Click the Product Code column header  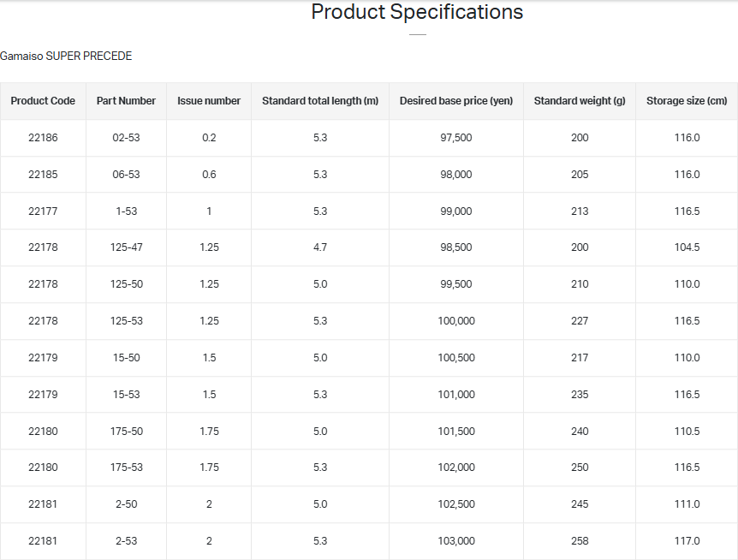click(x=43, y=101)
